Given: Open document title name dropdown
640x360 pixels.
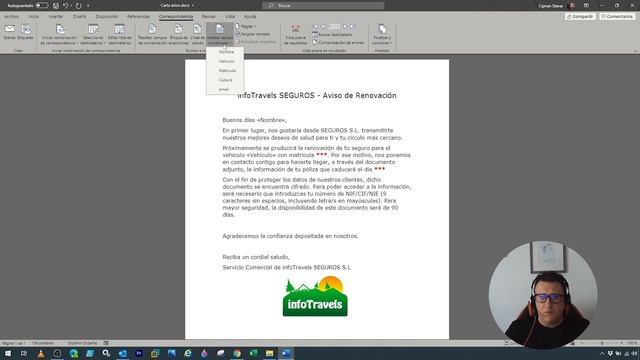Looking at the screenshot, I should click(x=177, y=6).
